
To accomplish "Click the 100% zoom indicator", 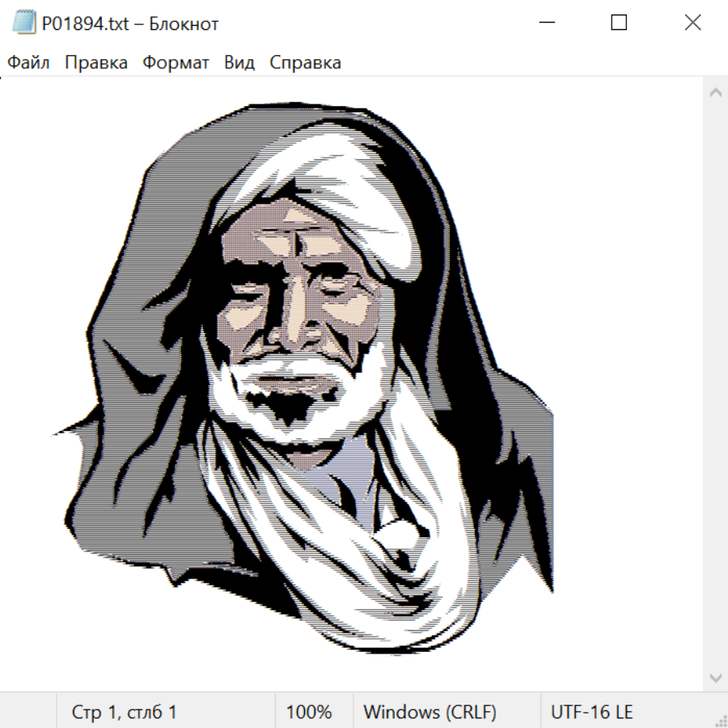I will (309, 713).
